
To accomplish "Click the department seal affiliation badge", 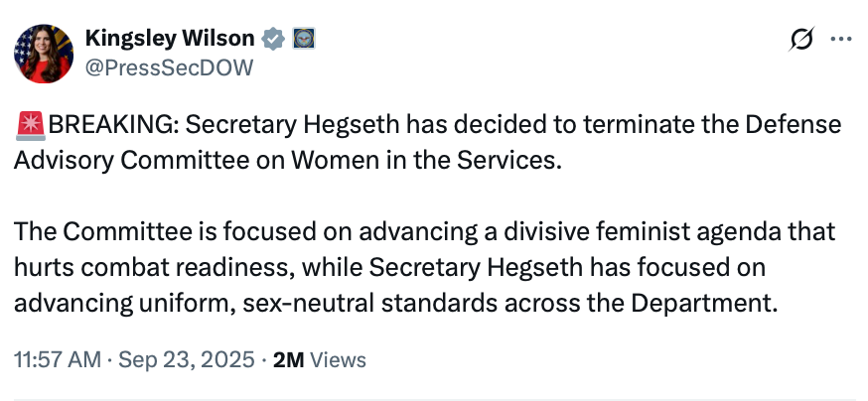I will click(302, 40).
